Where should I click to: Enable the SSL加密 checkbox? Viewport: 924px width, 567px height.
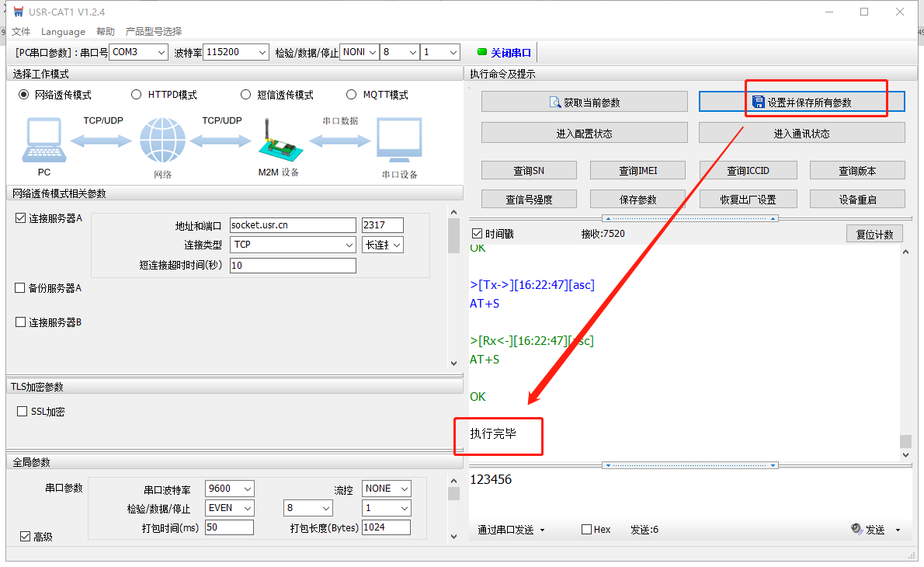coord(23,412)
